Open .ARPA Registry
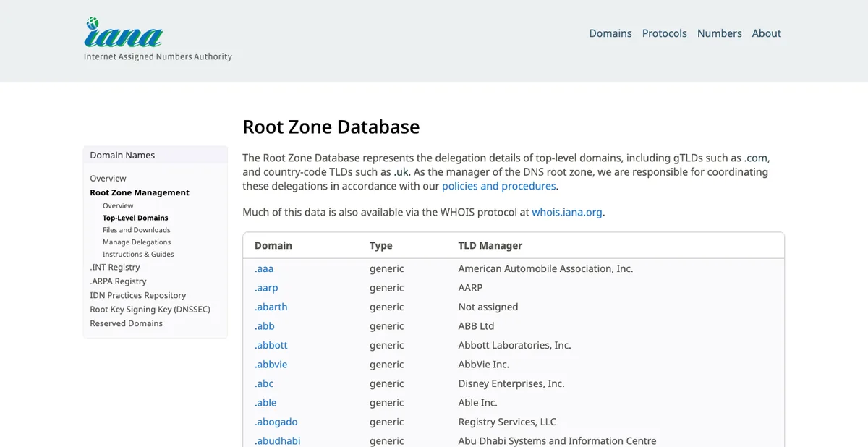The height and width of the screenshot is (447, 868). pos(118,281)
